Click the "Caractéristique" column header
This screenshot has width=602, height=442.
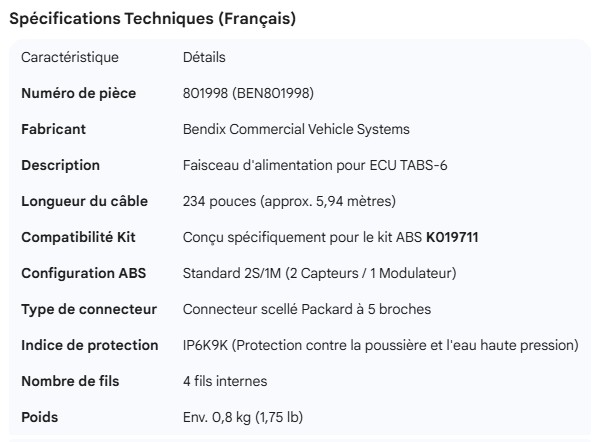[70, 57]
